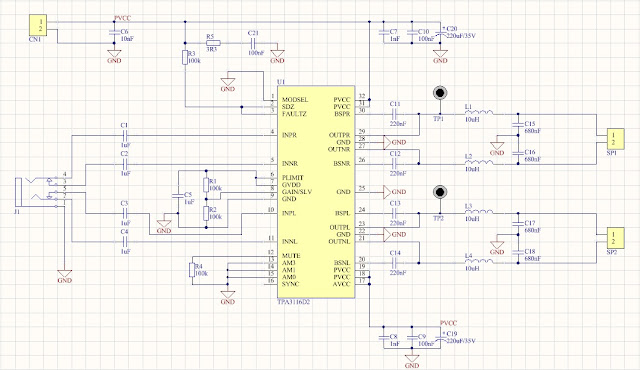Select inductor L2 coil
640x370 pixels.
point(479,162)
